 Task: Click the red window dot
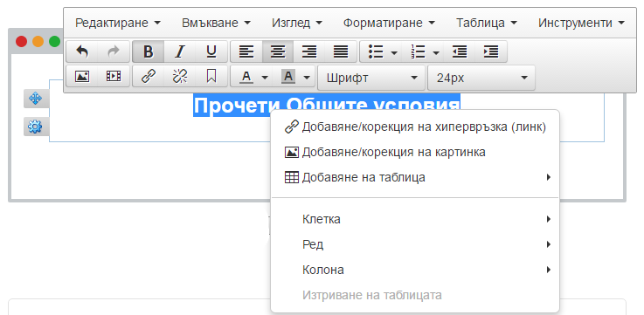[21, 41]
